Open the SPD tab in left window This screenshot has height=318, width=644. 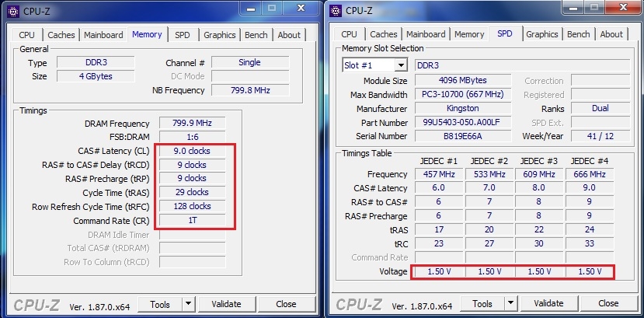tap(183, 35)
